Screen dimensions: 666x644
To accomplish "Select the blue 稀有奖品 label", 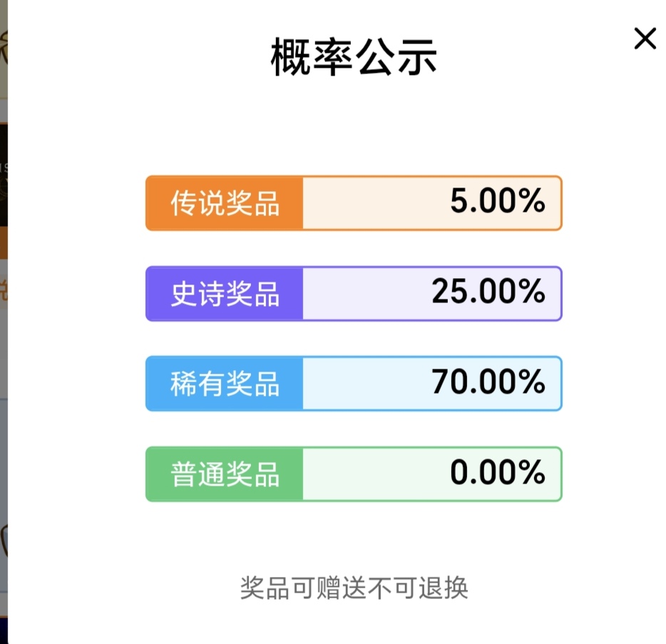I will [225, 384].
